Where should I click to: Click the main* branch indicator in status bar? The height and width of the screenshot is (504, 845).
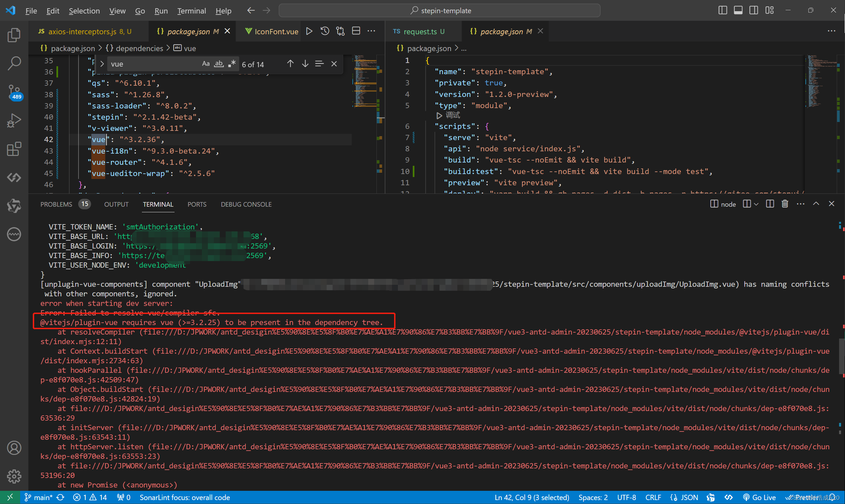point(38,497)
